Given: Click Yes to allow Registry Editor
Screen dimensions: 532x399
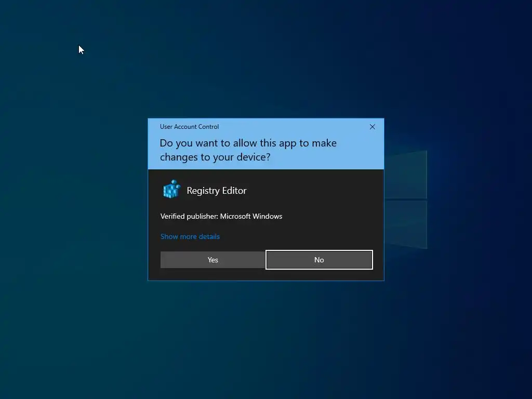Looking at the screenshot, I should (212, 260).
